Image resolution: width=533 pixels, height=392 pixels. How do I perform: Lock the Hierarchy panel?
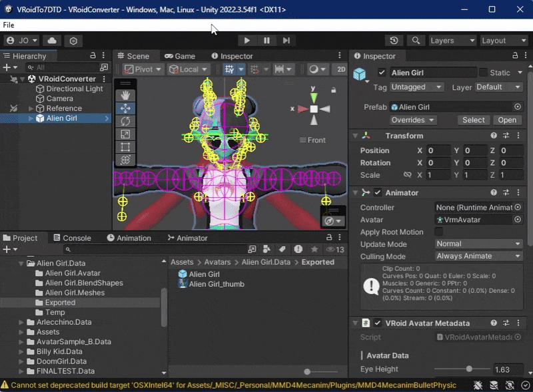tap(93, 55)
